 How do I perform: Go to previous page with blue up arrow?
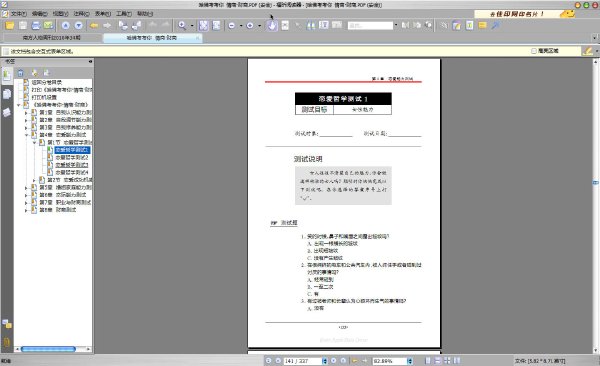(x=66, y=26)
